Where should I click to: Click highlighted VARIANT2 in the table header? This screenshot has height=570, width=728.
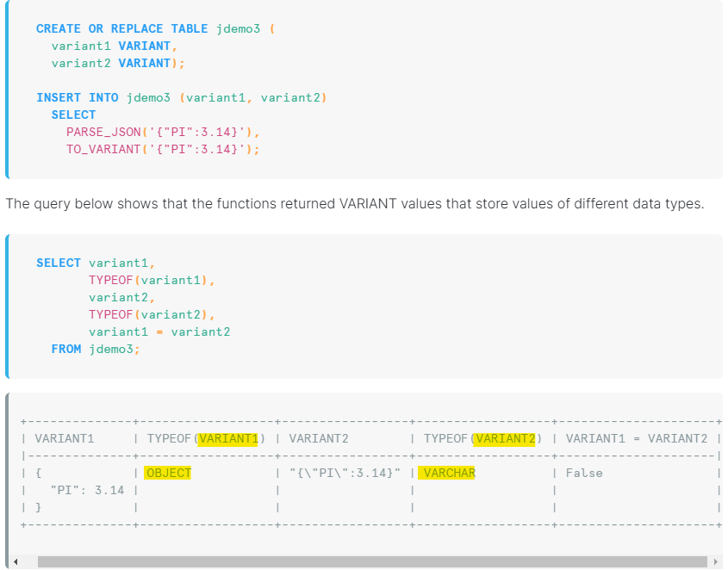[x=506, y=438]
